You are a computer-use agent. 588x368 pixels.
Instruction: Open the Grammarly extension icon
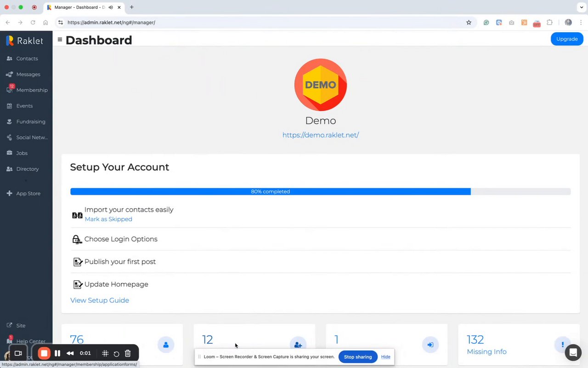point(486,23)
